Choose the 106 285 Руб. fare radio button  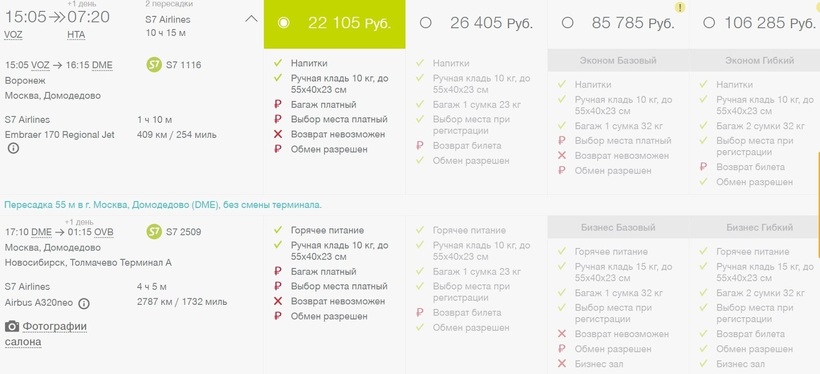pos(709,23)
